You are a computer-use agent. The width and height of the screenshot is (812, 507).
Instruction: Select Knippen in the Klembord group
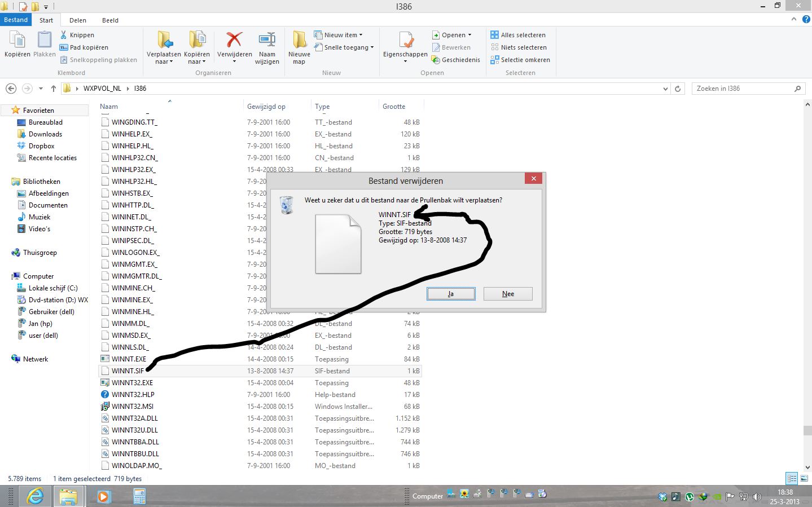(x=77, y=35)
